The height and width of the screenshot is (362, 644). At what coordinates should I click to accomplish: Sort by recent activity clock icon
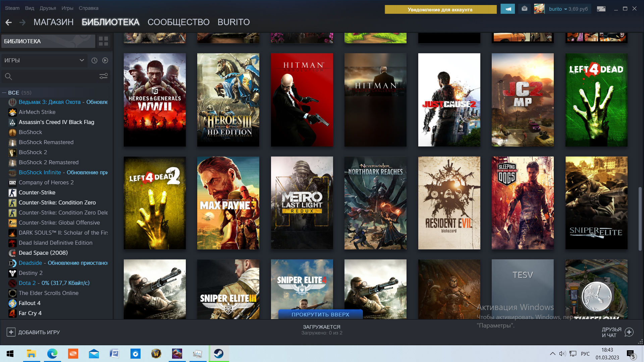coord(95,60)
